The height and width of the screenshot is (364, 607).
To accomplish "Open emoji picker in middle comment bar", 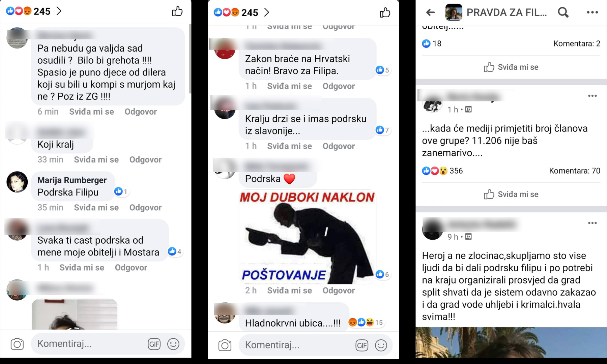I will [x=381, y=345].
